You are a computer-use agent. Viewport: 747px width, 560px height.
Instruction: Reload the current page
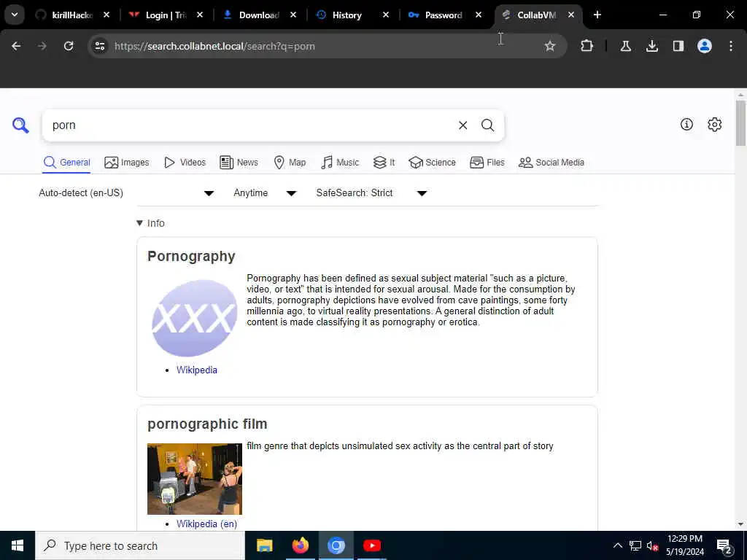pos(69,46)
